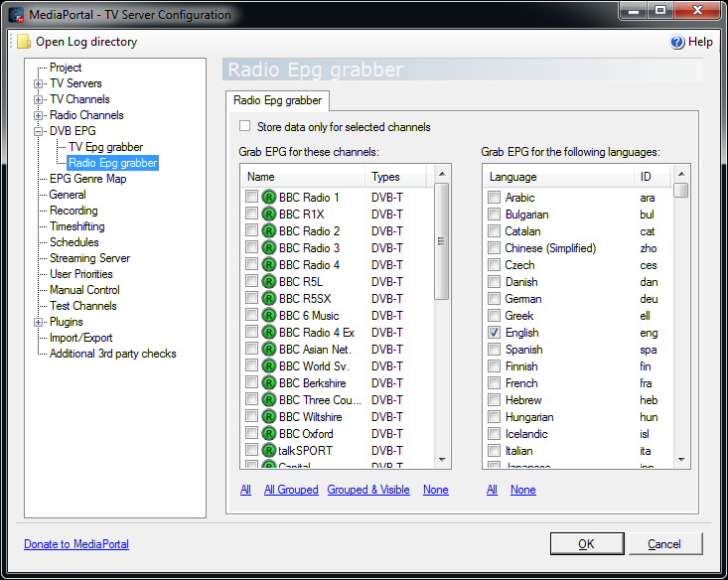The image size is (728, 580).
Task: Click the channel list scrollbar thumb
Action: pos(442,241)
